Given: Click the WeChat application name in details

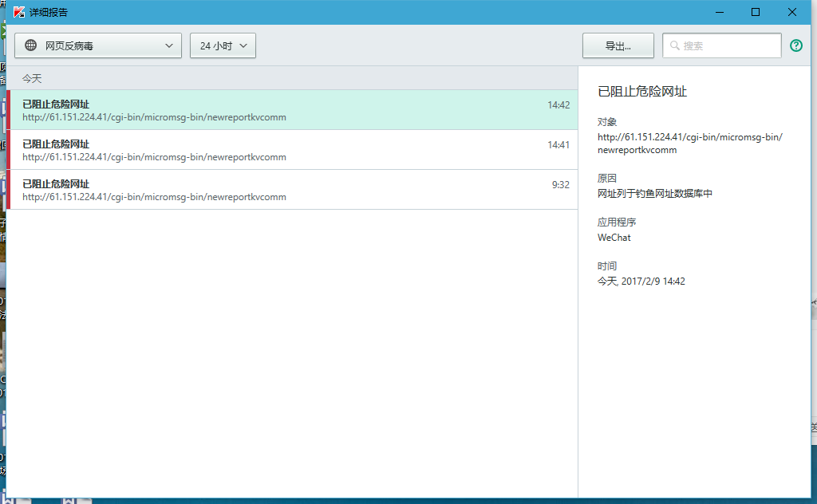Looking at the screenshot, I should click(x=614, y=237).
